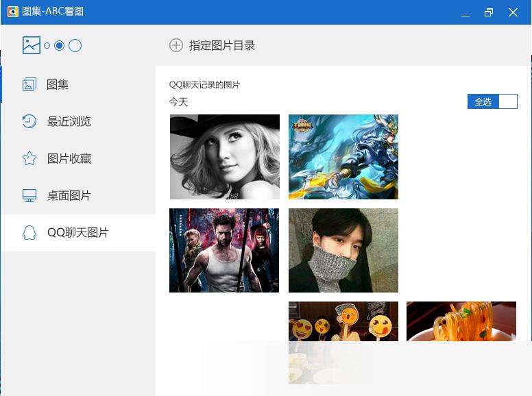The image size is (532, 396).
Task: Click the 图片收藏 star icon
Action: pyautogui.click(x=29, y=158)
